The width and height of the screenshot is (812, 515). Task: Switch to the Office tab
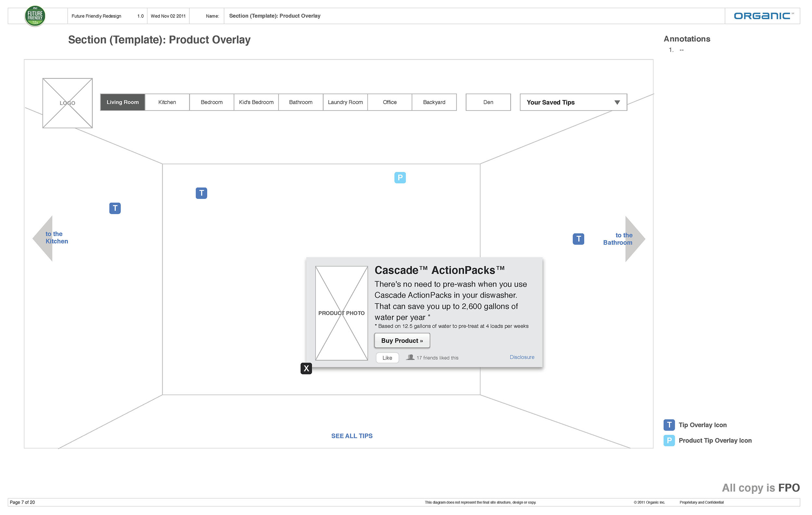(390, 103)
